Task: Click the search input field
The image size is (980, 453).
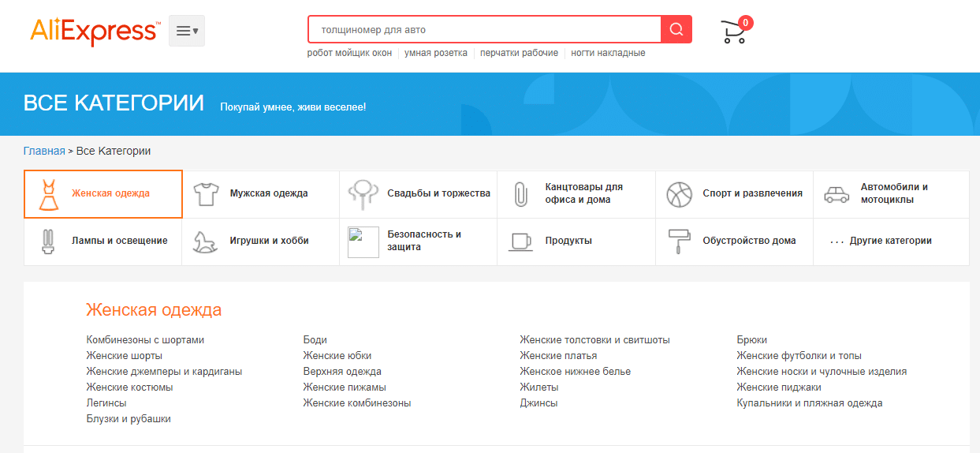Action: tap(484, 29)
